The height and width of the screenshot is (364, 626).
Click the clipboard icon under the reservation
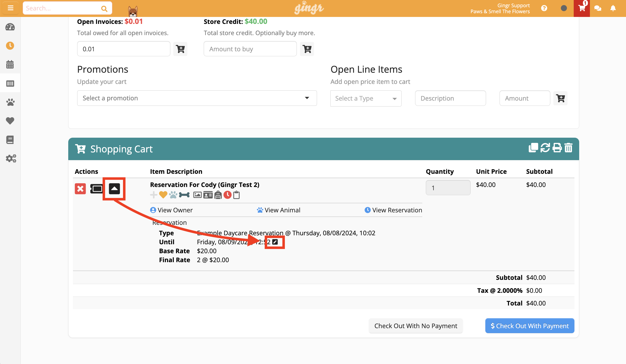237,195
